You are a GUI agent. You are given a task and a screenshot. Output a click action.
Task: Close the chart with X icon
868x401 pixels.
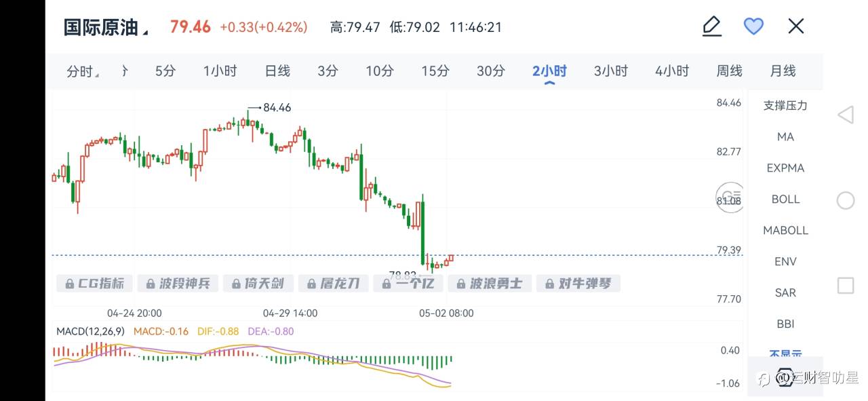pos(795,26)
